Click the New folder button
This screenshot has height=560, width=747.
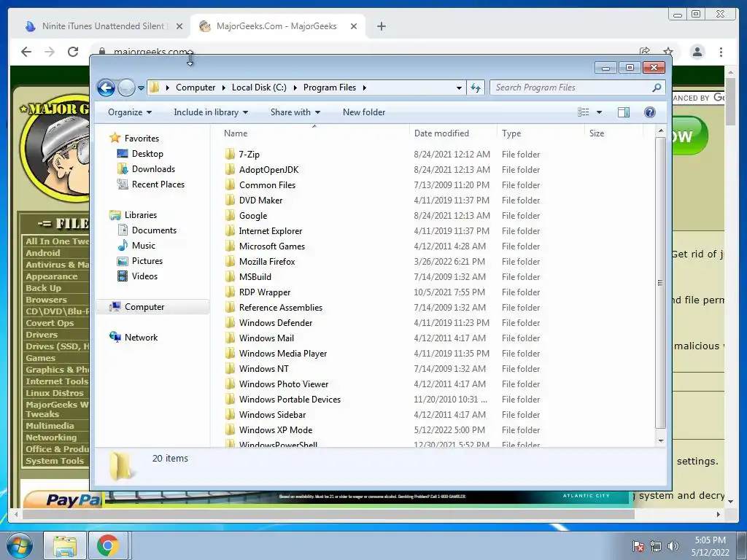point(364,112)
